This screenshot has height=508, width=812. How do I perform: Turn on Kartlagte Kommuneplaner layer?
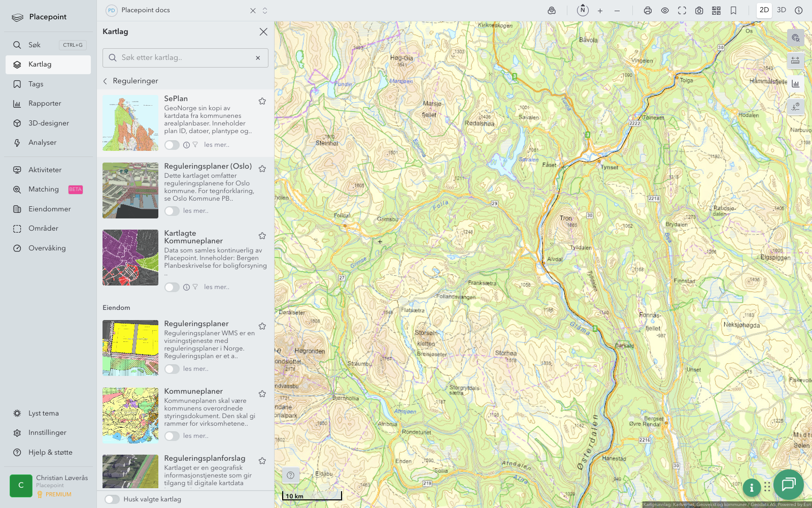(172, 287)
